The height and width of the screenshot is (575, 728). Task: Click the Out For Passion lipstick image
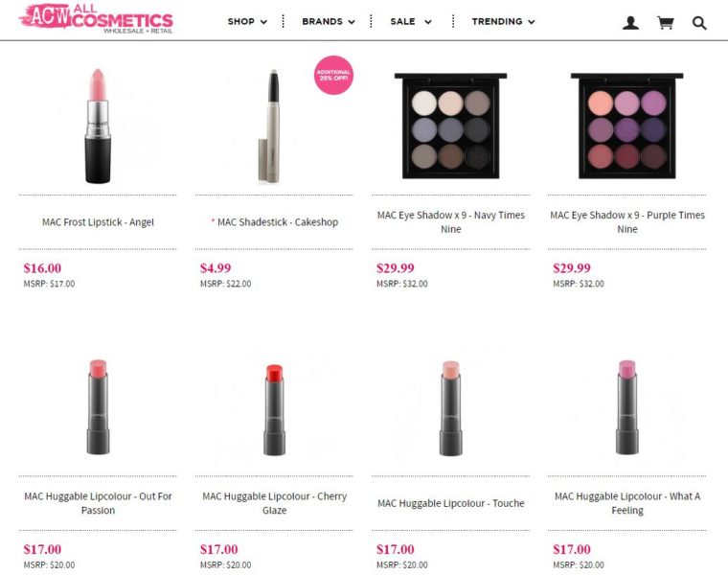point(98,407)
